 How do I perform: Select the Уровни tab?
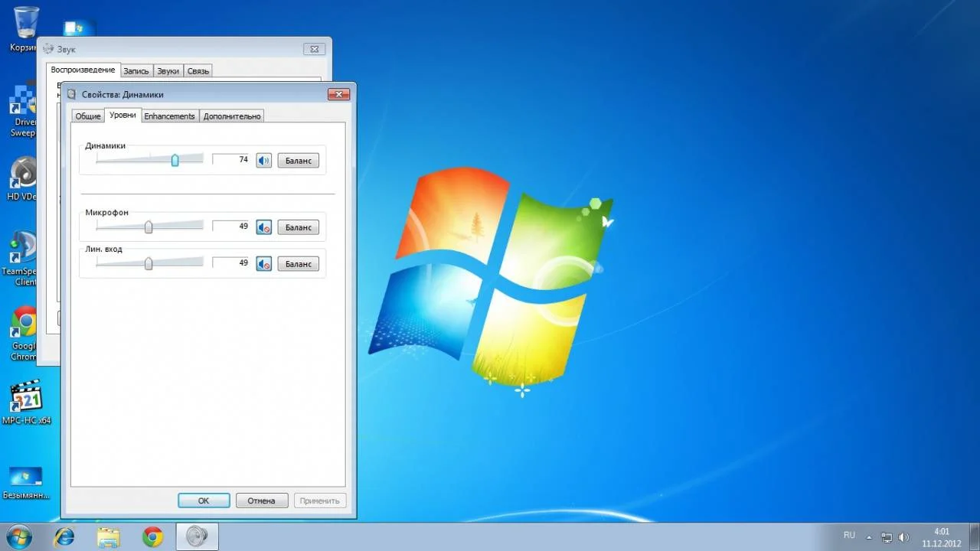pos(122,115)
